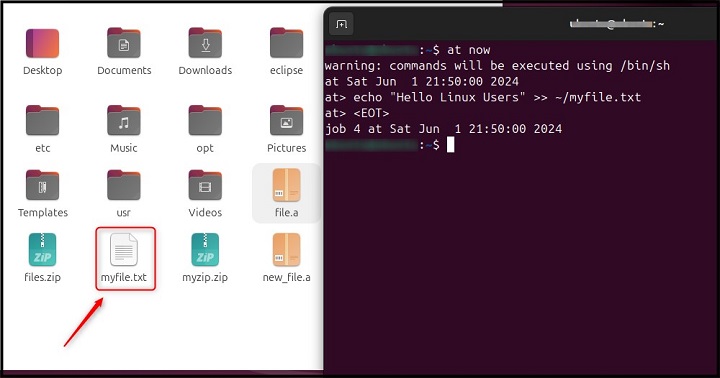Select the myfile.txt document icon
Viewport: 720px width, 378px height.
coord(124,249)
